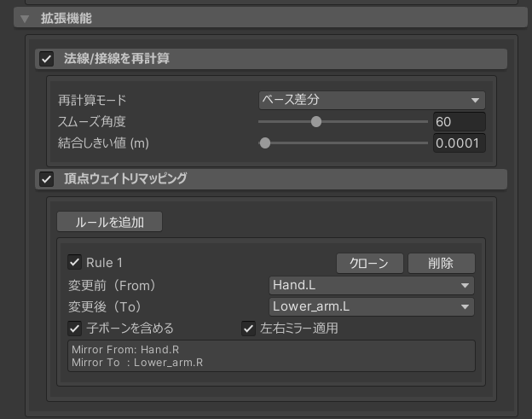The width and height of the screenshot is (532, 419).
Task: Click the クローン button for Rule 1
Action: [369, 263]
